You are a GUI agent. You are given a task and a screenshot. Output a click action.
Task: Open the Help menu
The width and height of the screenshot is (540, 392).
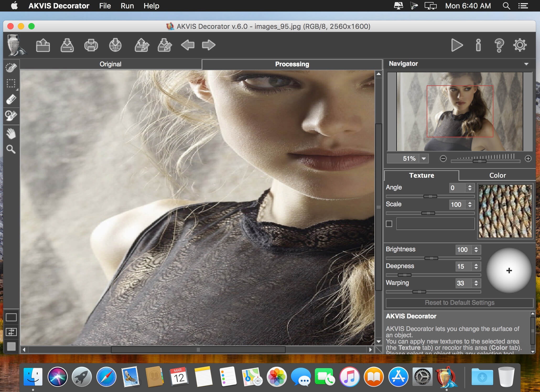[152, 6]
